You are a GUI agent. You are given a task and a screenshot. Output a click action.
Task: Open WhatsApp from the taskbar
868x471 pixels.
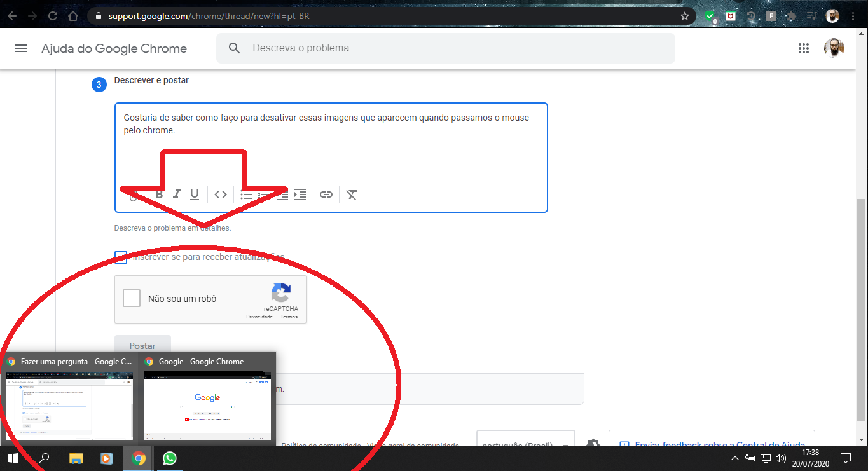[x=169, y=458]
